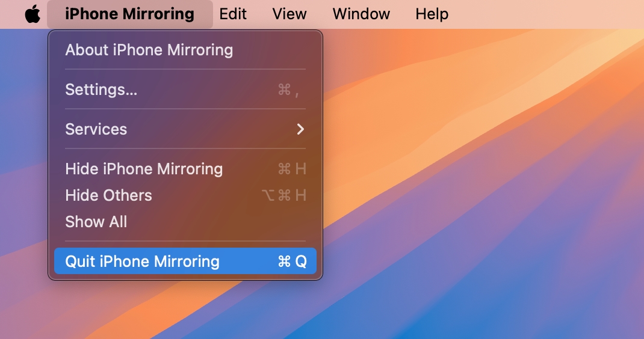
Task: Open the Edit menu
Action: (233, 14)
